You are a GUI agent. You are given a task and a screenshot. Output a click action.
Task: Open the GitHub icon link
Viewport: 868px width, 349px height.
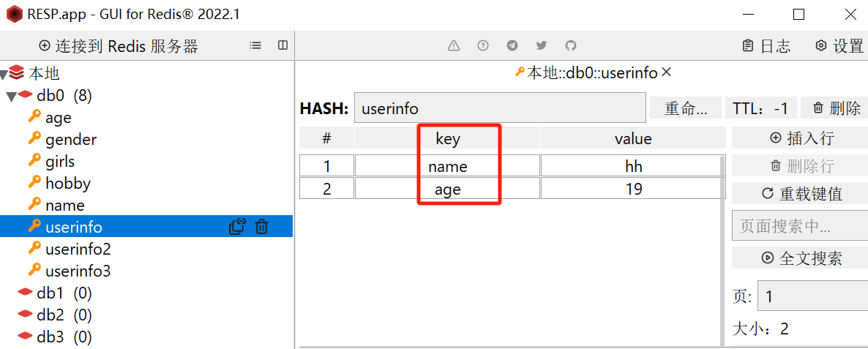click(x=571, y=46)
